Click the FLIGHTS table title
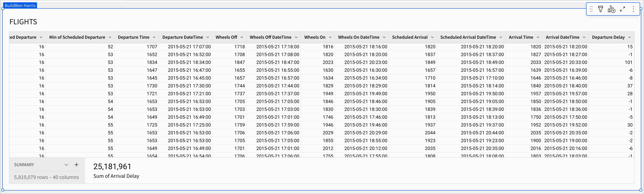Image resolution: width=644 pixels, height=194 pixels. (23, 22)
